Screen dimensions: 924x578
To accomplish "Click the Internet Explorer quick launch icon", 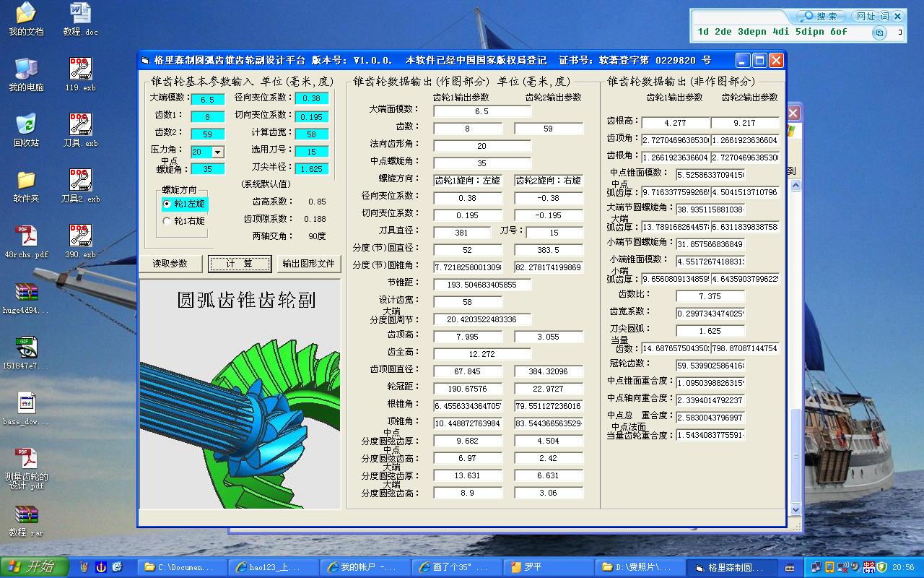I will (x=117, y=566).
